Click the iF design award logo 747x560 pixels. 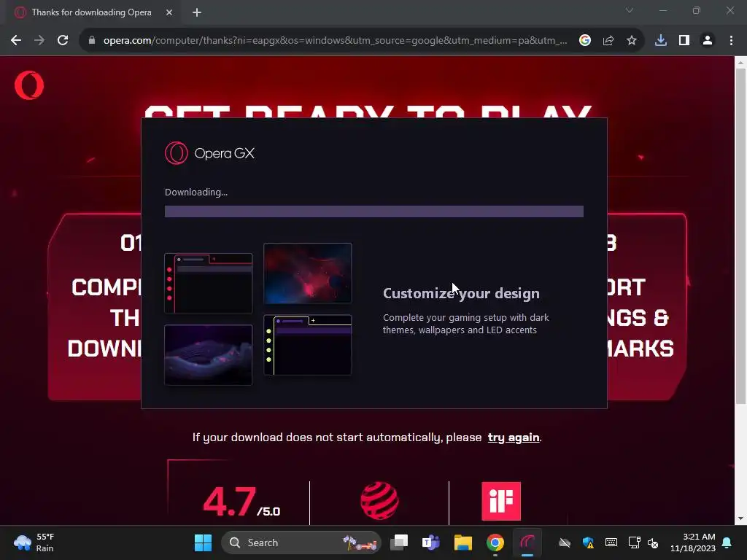(501, 501)
